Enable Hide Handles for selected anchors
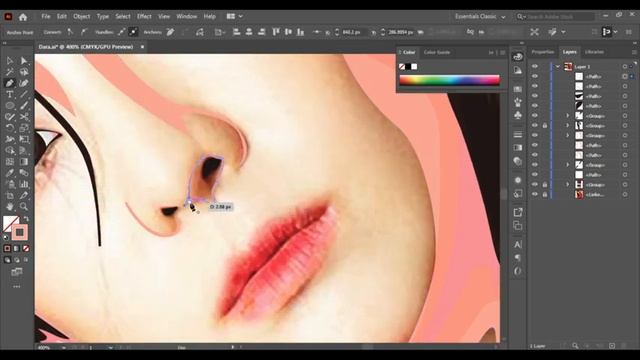 coord(133,32)
